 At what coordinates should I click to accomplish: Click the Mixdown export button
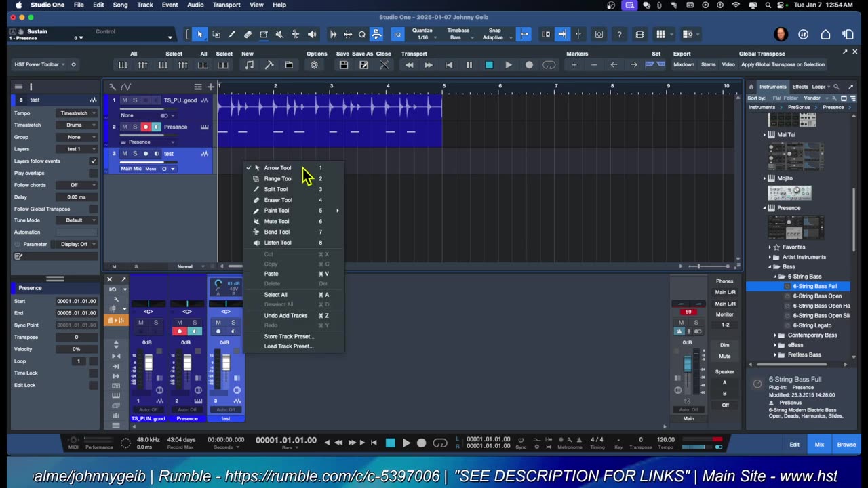(684, 65)
